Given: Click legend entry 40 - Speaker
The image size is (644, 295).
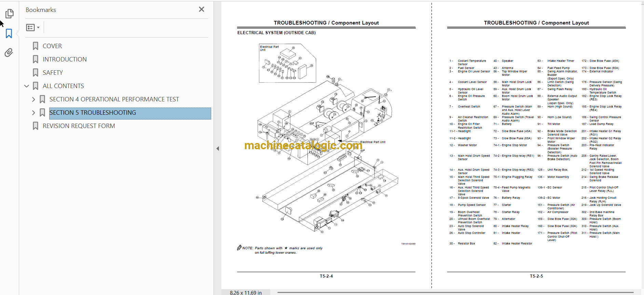Looking at the screenshot, I should coord(503,61).
